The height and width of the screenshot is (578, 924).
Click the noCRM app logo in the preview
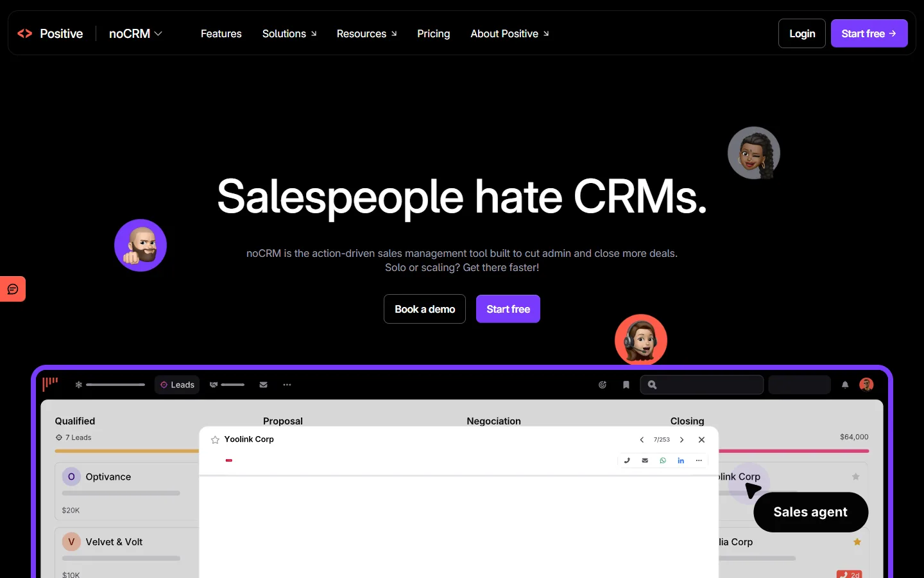click(x=50, y=384)
